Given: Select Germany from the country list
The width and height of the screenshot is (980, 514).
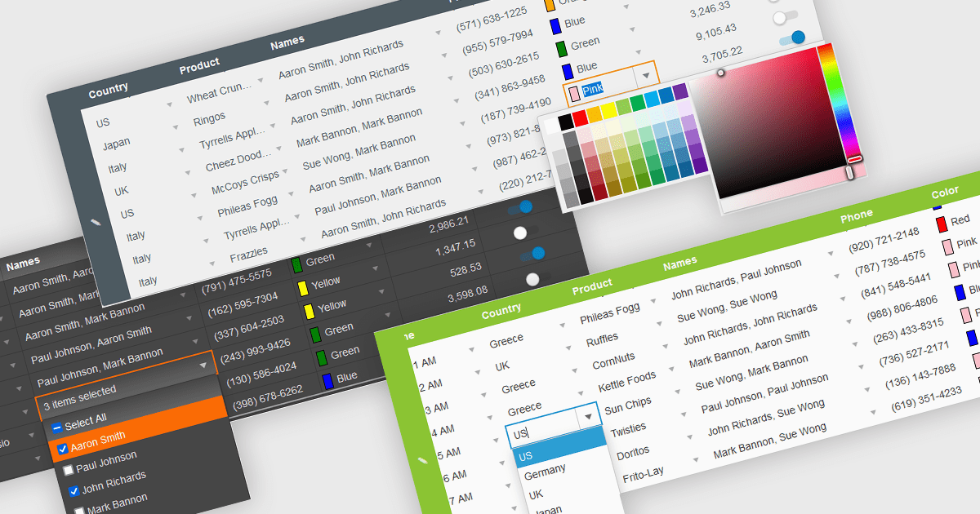Looking at the screenshot, I should click(x=545, y=471).
